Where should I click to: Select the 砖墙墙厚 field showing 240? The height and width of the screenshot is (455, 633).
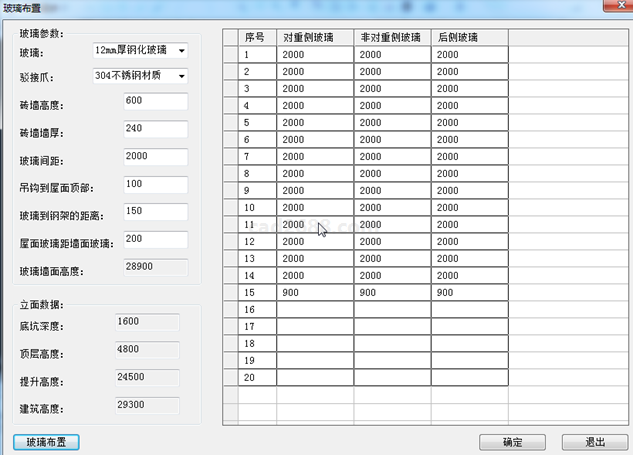(155, 128)
